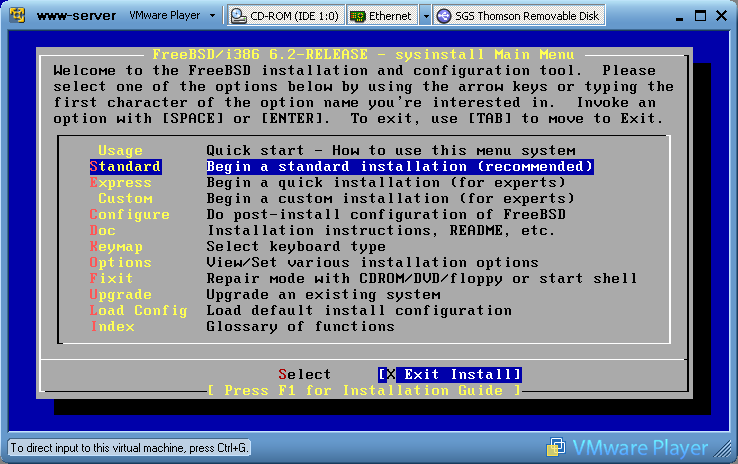Click the VMware Player app icon in title bar
The image size is (738, 464).
pos(17,15)
